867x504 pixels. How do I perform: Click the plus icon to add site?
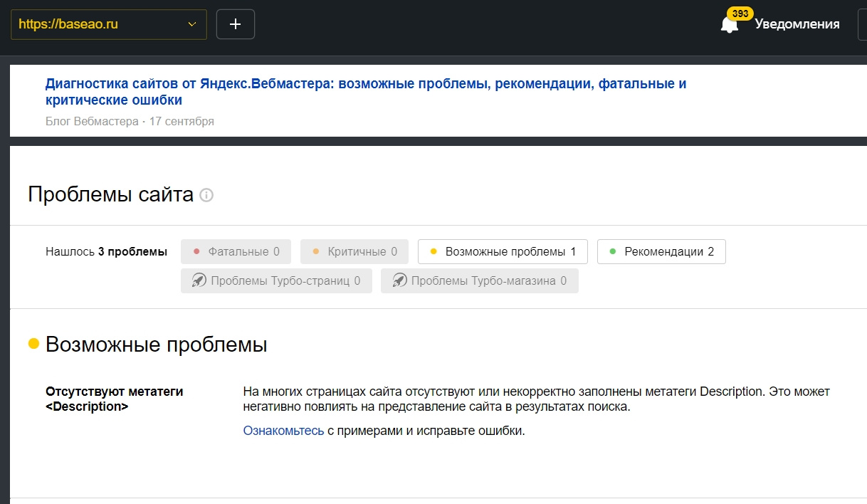[x=235, y=24]
